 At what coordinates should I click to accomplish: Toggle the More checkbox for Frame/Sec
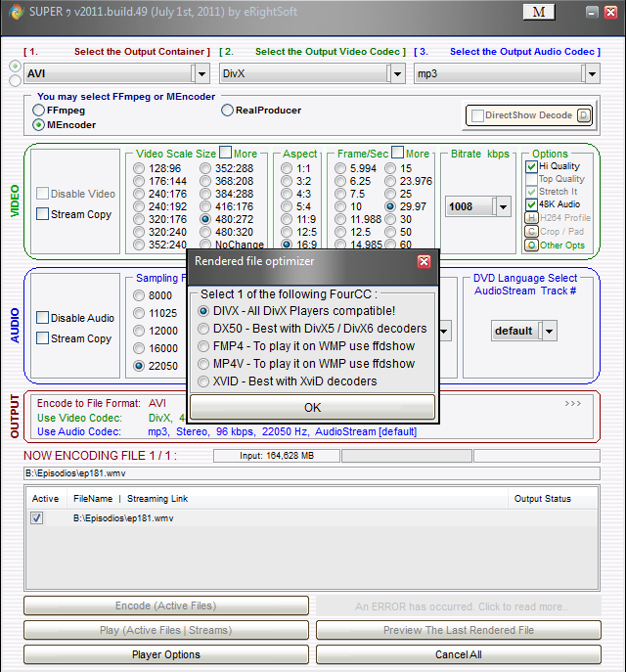click(x=397, y=153)
